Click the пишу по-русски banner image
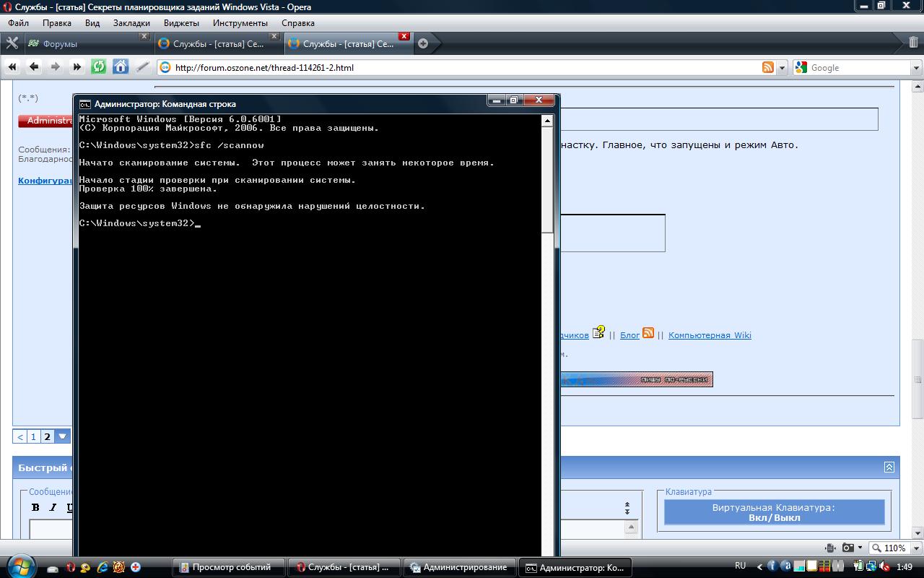This screenshot has width=924, height=578. (x=637, y=379)
